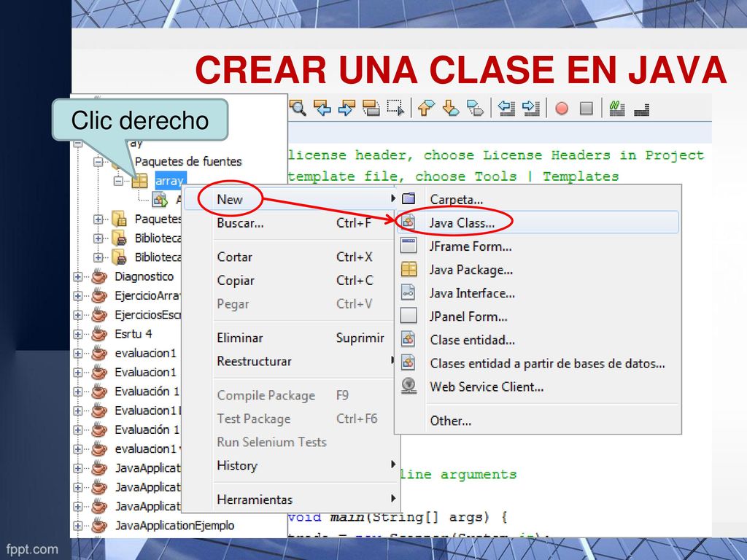Click Shift Line Right toolbar icon

531,108
